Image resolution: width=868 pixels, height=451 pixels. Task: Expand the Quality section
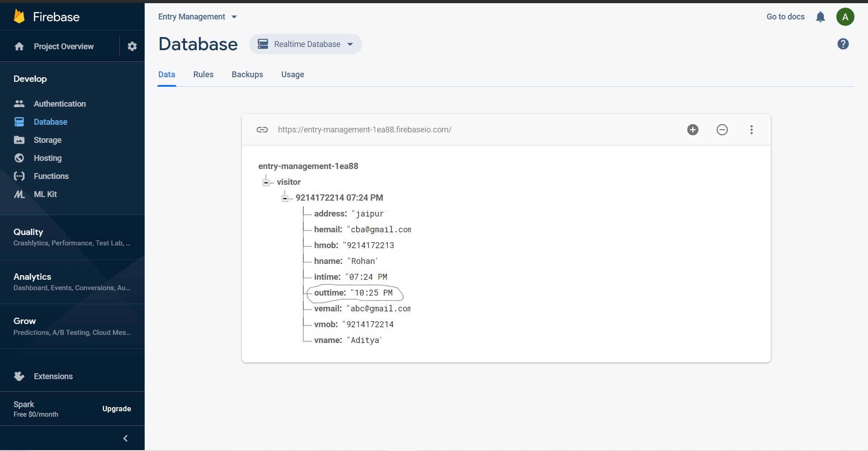[x=72, y=237]
